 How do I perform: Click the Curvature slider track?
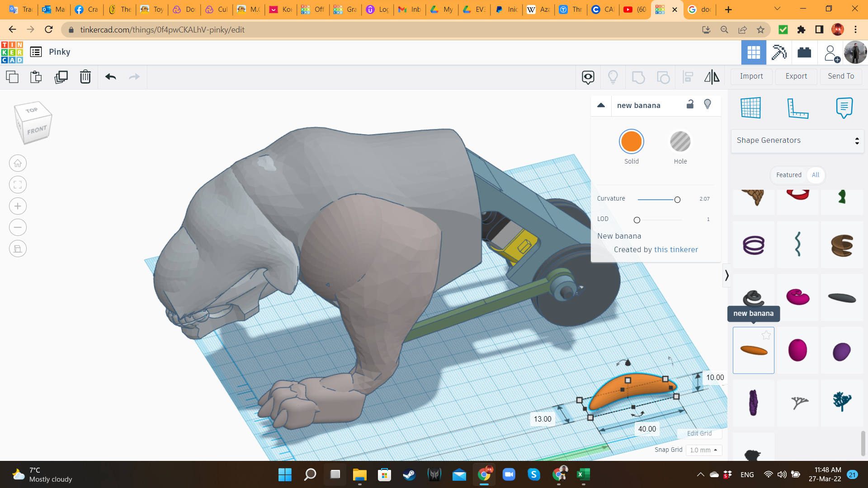pyautogui.click(x=656, y=199)
